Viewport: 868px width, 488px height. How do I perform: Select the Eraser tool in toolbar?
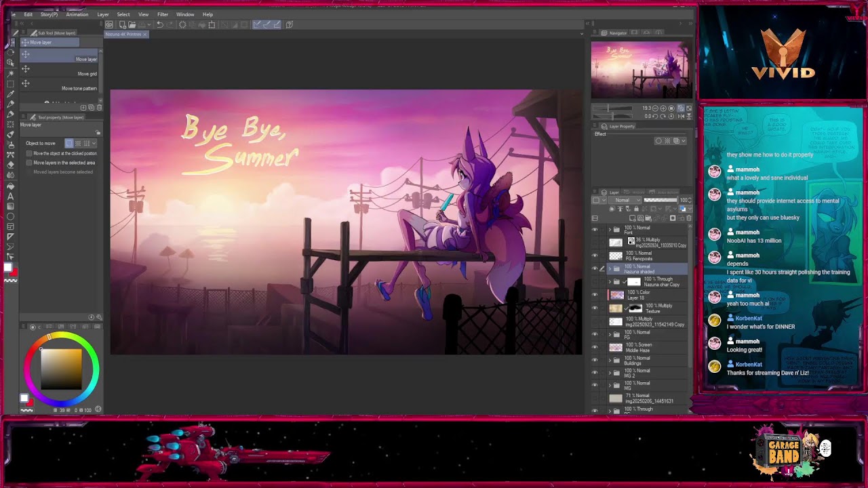(10, 165)
